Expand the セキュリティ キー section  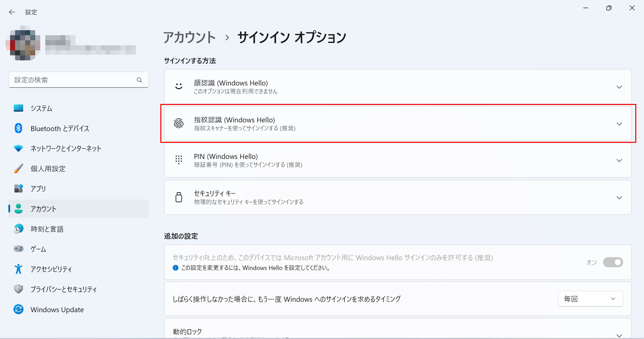(x=398, y=197)
